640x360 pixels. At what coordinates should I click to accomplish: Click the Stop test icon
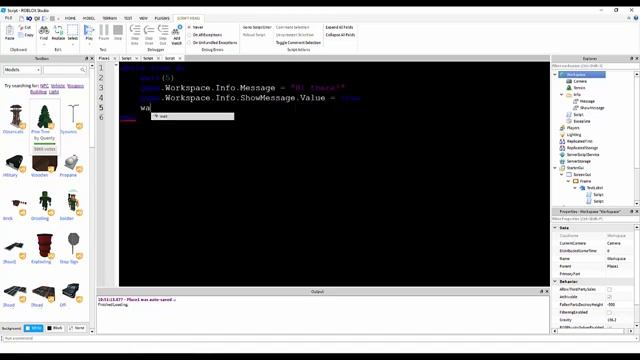(118, 30)
